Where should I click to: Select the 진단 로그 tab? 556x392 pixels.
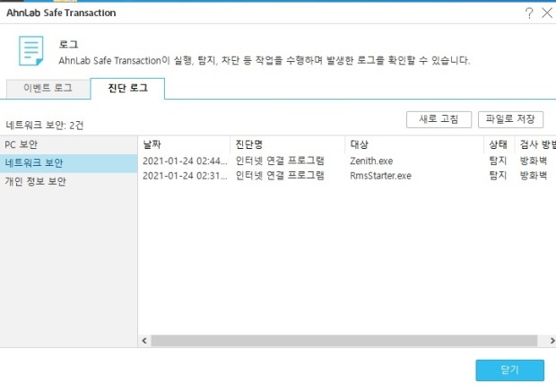(127, 88)
